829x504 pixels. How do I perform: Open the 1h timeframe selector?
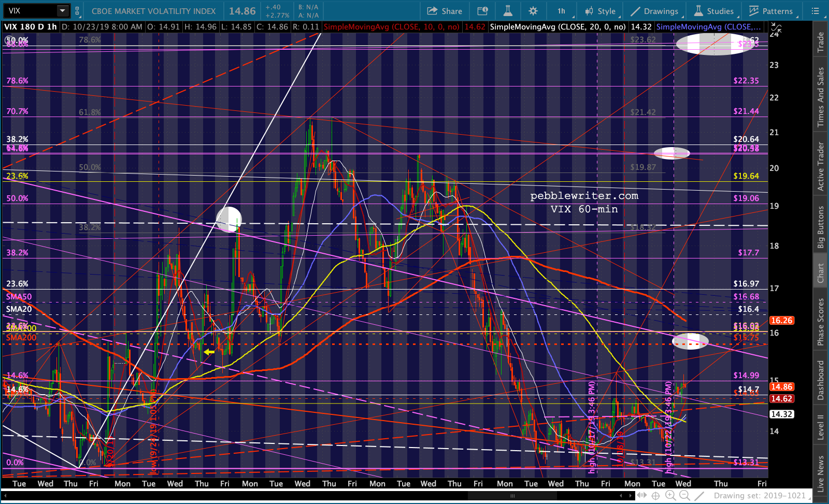pos(561,11)
